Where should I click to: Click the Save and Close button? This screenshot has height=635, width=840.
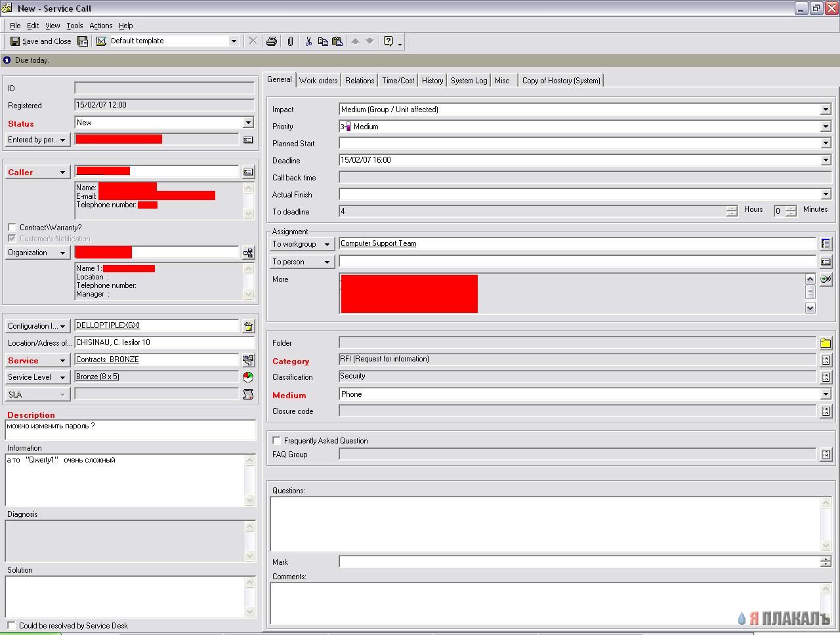(x=41, y=41)
